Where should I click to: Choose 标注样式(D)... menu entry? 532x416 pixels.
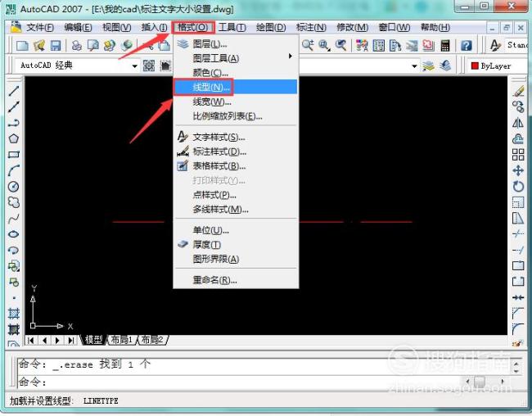(x=236, y=151)
